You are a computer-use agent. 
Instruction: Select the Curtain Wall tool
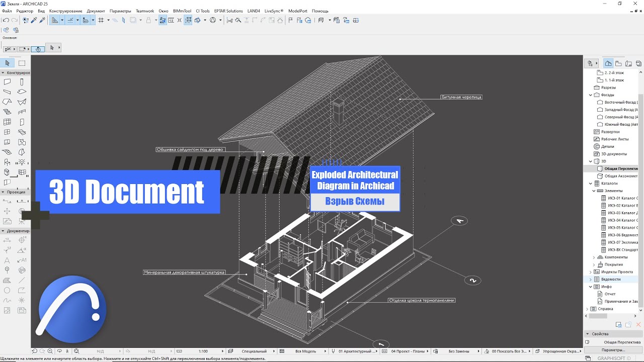(x=7, y=122)
